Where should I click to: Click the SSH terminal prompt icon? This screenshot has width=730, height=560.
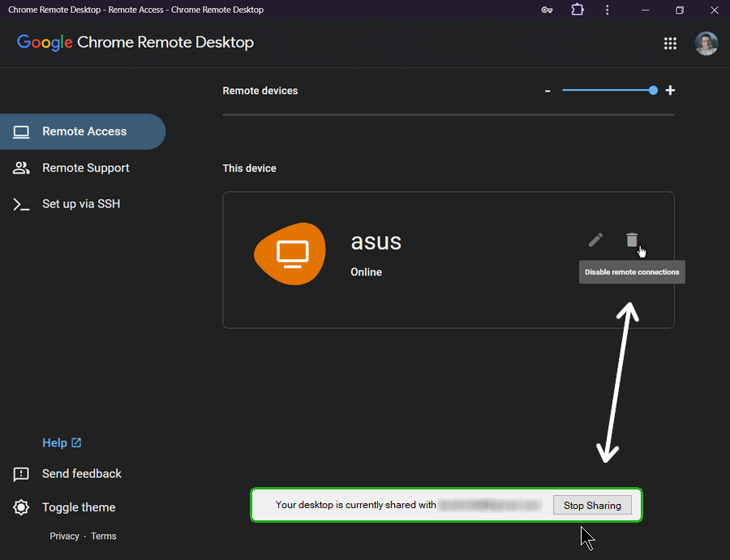point(21,204)
